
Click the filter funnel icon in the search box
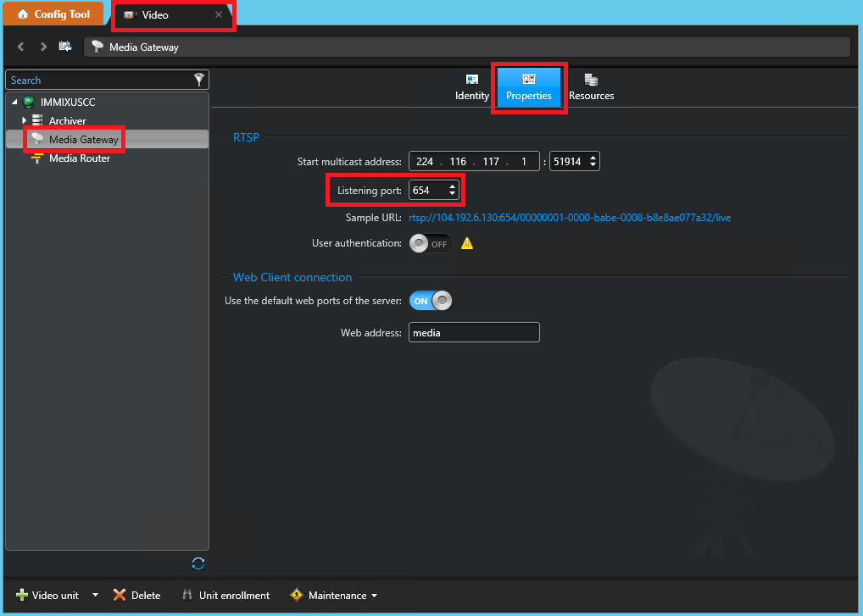(x=199, y=80)
